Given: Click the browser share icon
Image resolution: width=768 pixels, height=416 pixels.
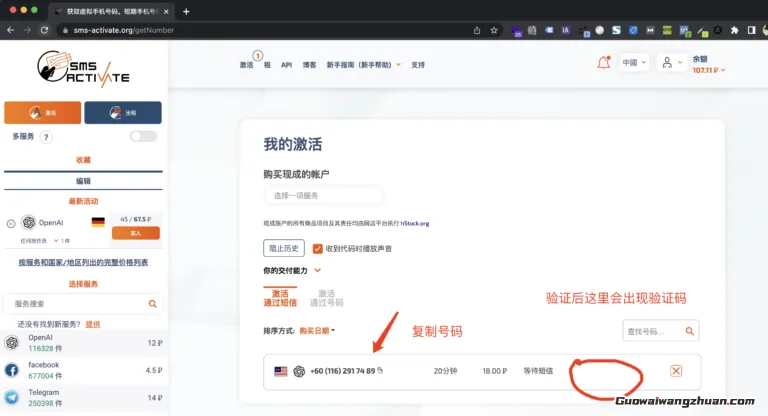Looking at the screenshot, I should pos(477,30).
